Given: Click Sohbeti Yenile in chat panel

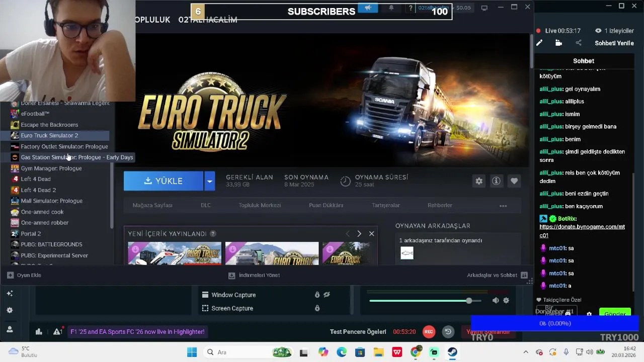Looking at the screenshot, I should coord(614,43).
